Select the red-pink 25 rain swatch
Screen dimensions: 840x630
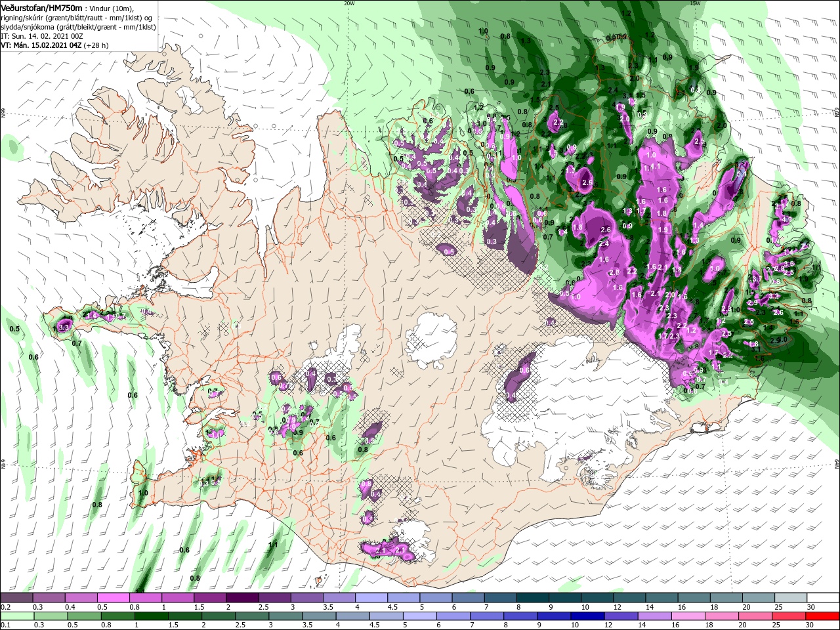[789, 616]
